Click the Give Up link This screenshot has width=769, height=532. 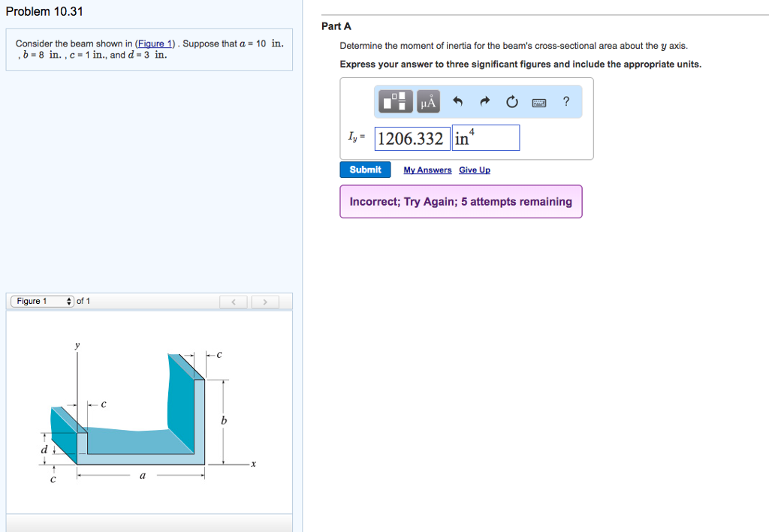(475, 170)
